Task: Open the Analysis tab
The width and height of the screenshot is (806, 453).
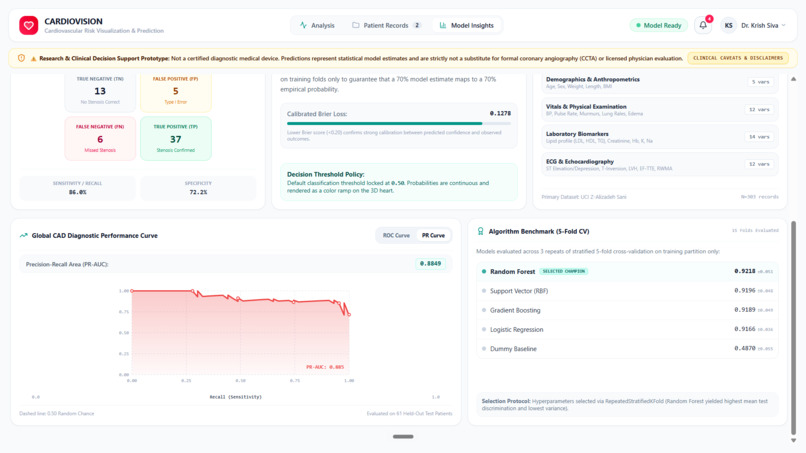Action: [x=317, y=25]
